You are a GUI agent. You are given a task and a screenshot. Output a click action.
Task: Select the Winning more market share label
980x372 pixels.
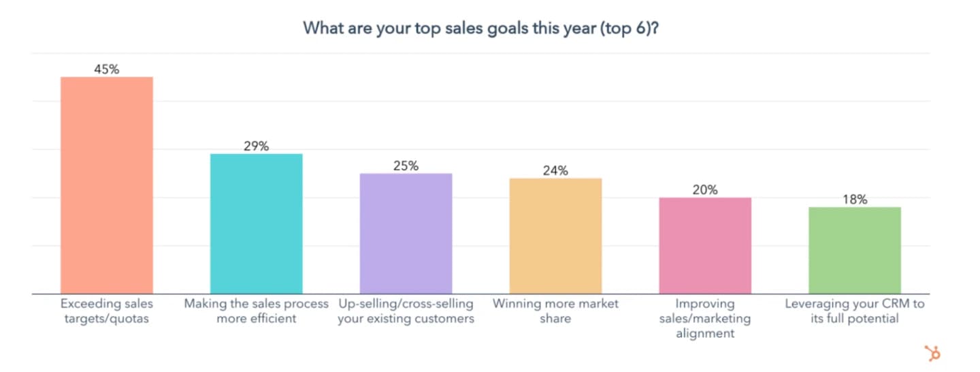click(555, 311)
